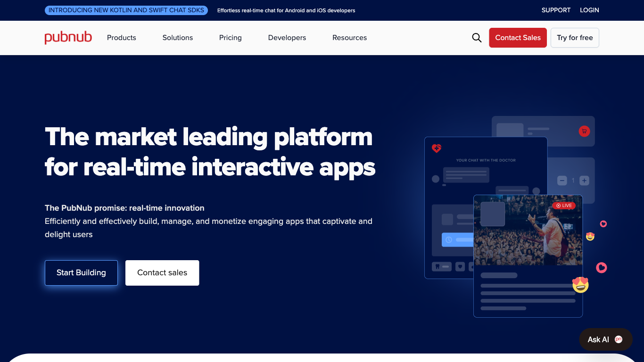The width and height of the screenshot is (644, 362).
Task: Open the Products menu
Action: [122, 38]
